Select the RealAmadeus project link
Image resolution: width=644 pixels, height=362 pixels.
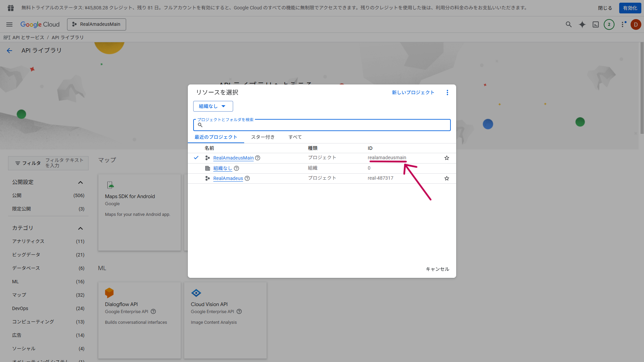pyautogui.click(x=228, y=178)
